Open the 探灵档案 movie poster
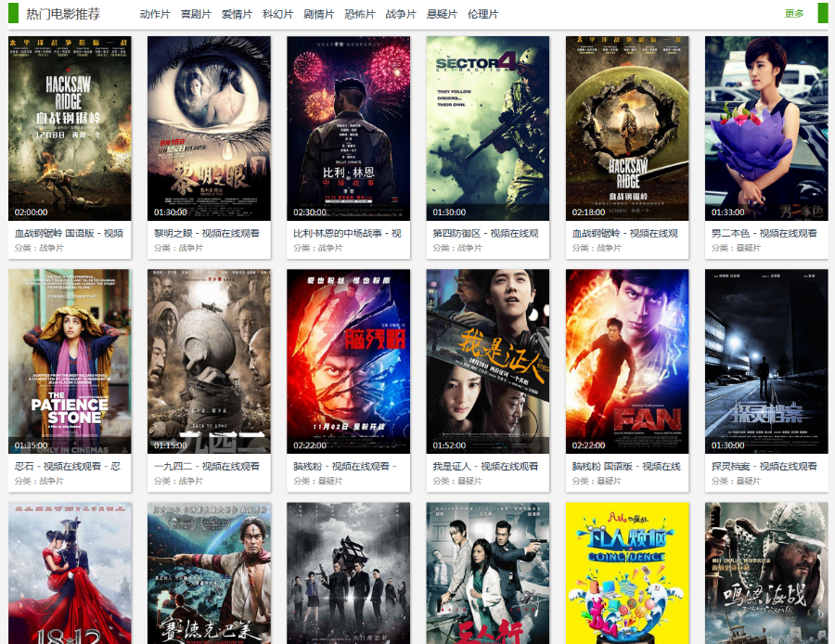This screenshot has width=835, height=644. pos(767,361)
